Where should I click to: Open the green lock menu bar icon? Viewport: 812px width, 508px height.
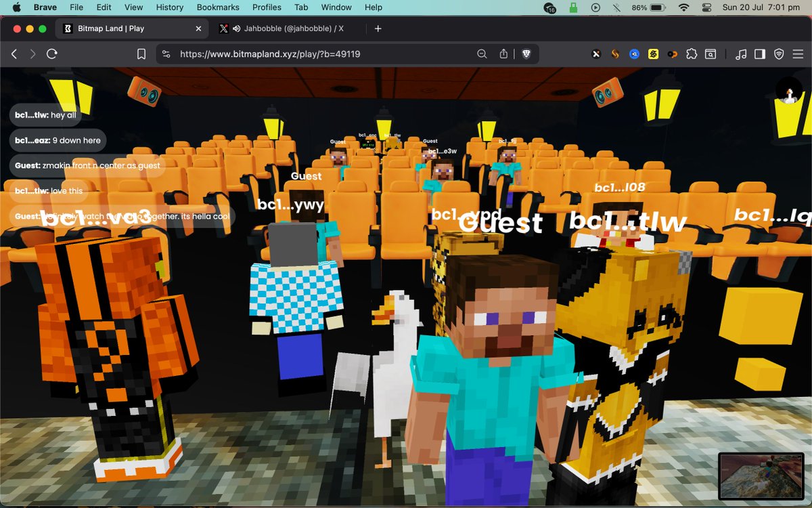tap(574, 7)
